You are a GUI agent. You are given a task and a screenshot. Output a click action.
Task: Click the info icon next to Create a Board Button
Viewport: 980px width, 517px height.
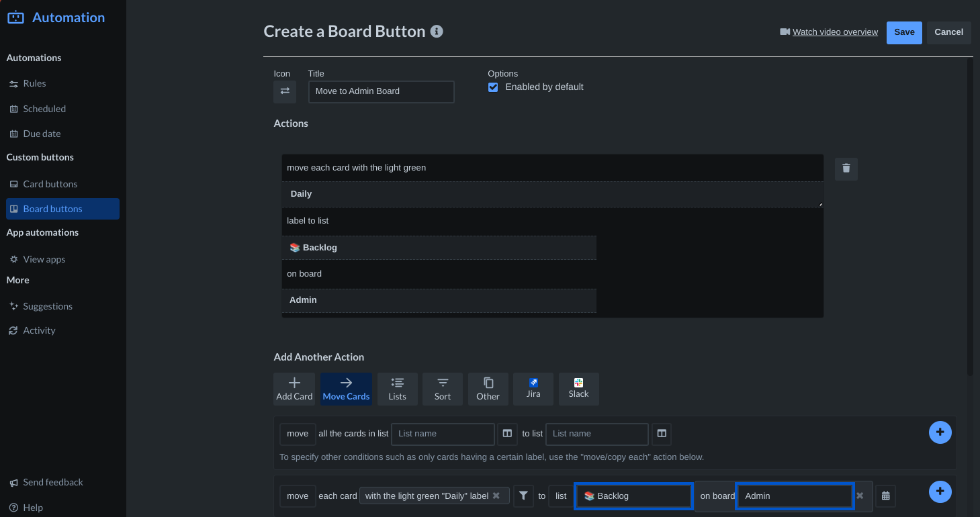tap(436, 31)
